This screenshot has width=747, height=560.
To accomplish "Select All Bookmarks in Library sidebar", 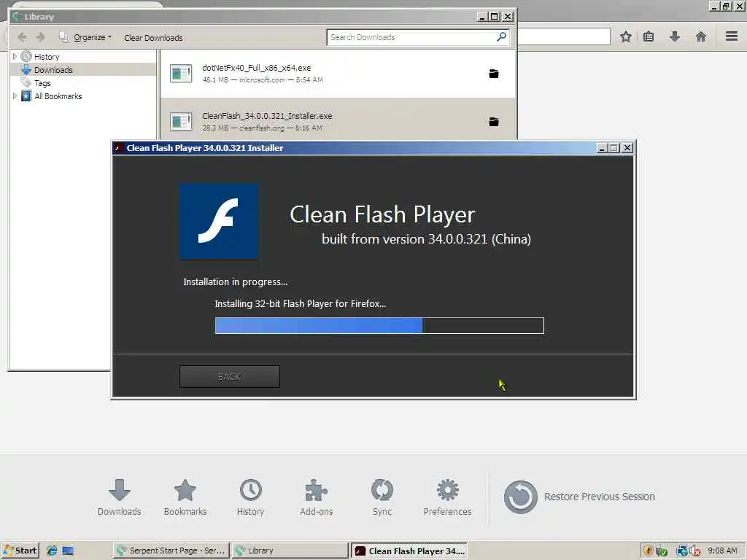I will [58, 96].
